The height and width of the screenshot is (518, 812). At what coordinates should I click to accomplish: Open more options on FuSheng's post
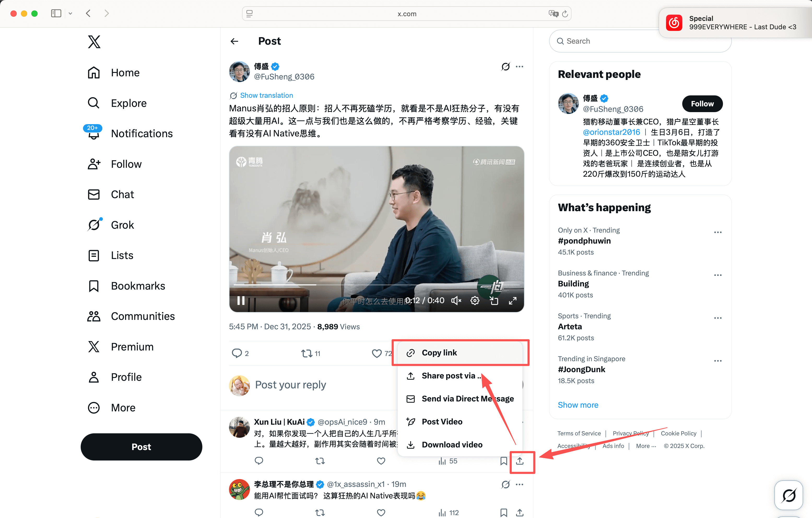[x=520, y=66]
